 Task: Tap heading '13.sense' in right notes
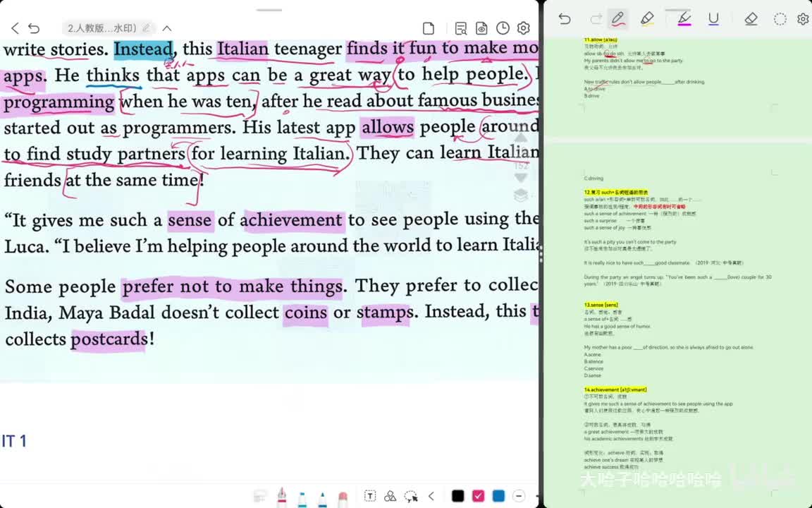(601, 305)
